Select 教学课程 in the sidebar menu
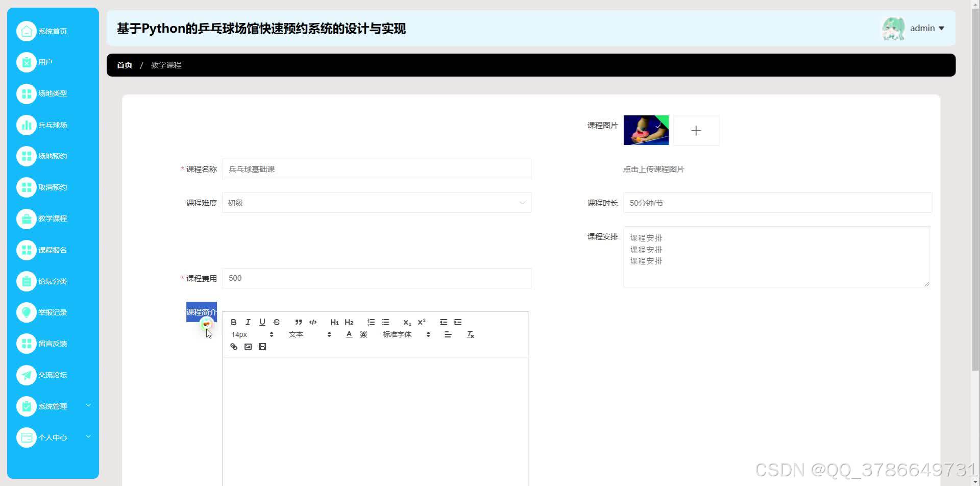Screen dimensions: 980x486 coord(52,218)
